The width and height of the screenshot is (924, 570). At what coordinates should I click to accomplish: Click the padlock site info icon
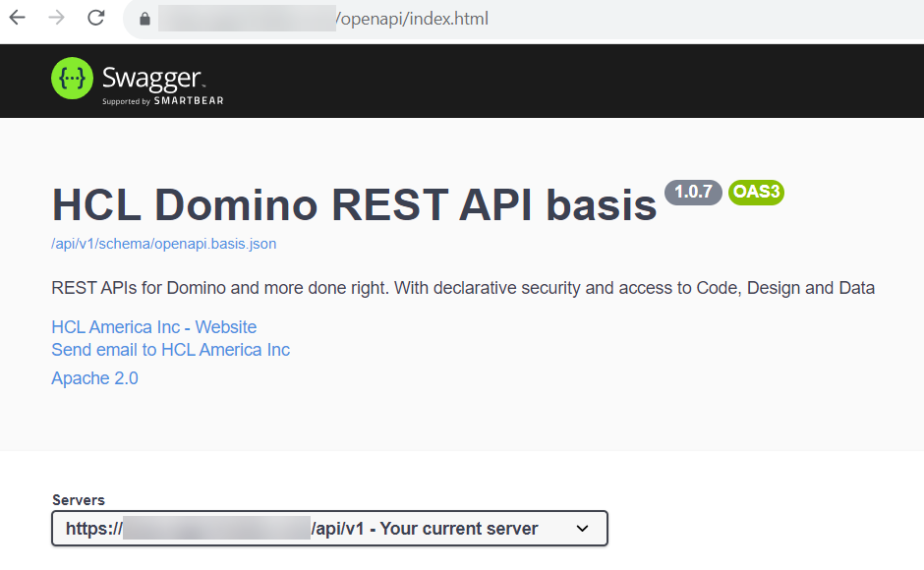click(x=144, y=20)
